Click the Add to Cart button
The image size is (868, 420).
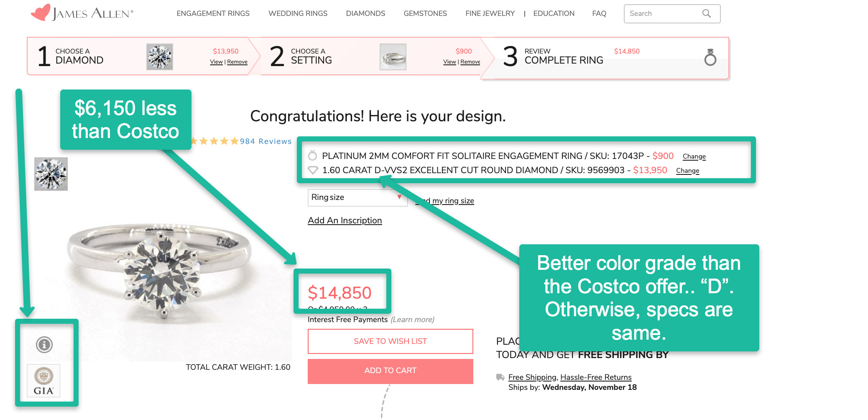click(390, 371)
